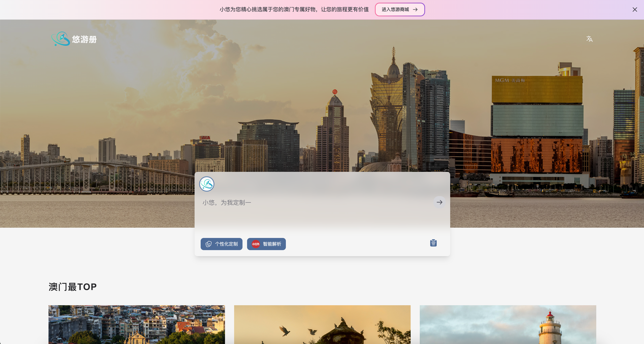Select the 个性化定制 mode button
The height and width of the screenshot is (344, 644).
point(222,244)
